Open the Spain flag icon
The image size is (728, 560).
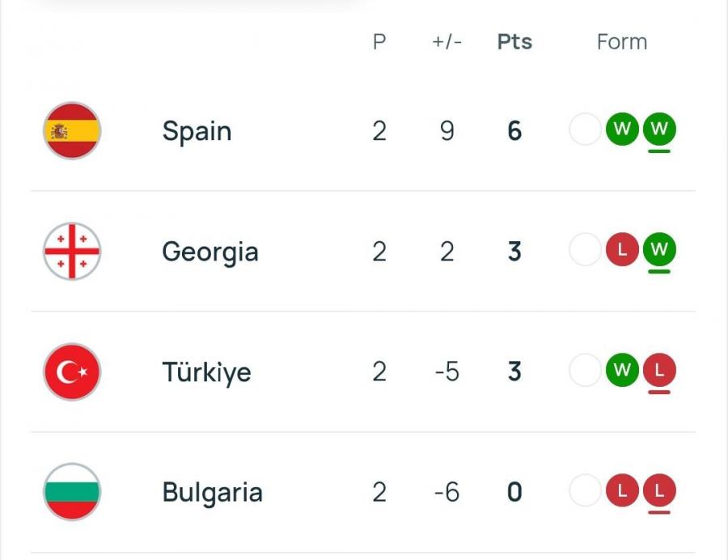(72, 130)
